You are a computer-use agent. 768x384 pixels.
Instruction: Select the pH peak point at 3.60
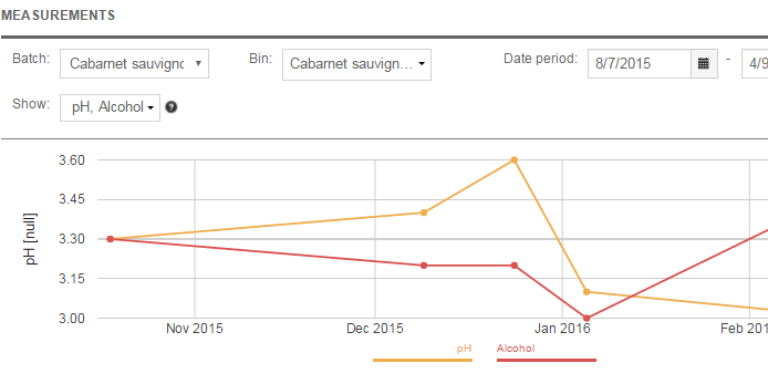click(x=514, y=160)
